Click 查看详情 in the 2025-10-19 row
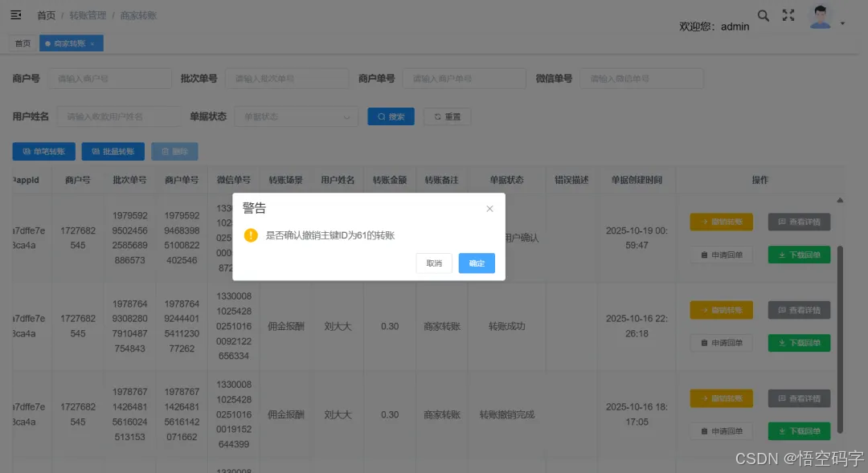Viewport: 868px width, 473px height. pos(799,222)
